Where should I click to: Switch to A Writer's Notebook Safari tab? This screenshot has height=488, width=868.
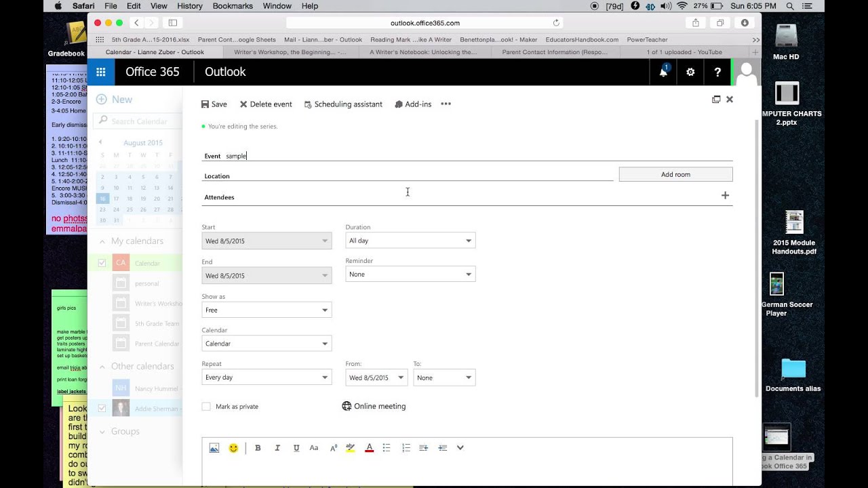423,52
